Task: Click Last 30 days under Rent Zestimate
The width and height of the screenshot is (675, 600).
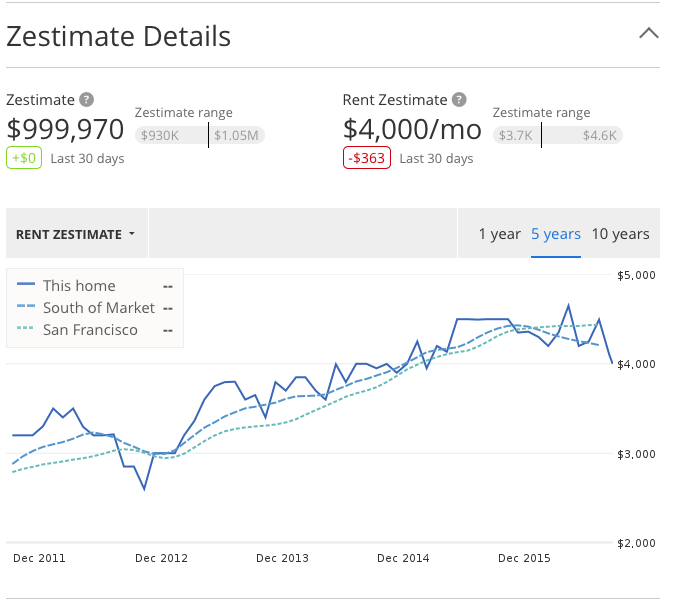Action: click(437, 158)
